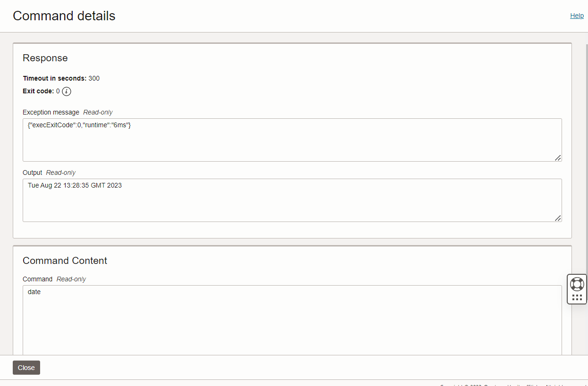Select the execExitCode JSON text

[x=79, y=125]
